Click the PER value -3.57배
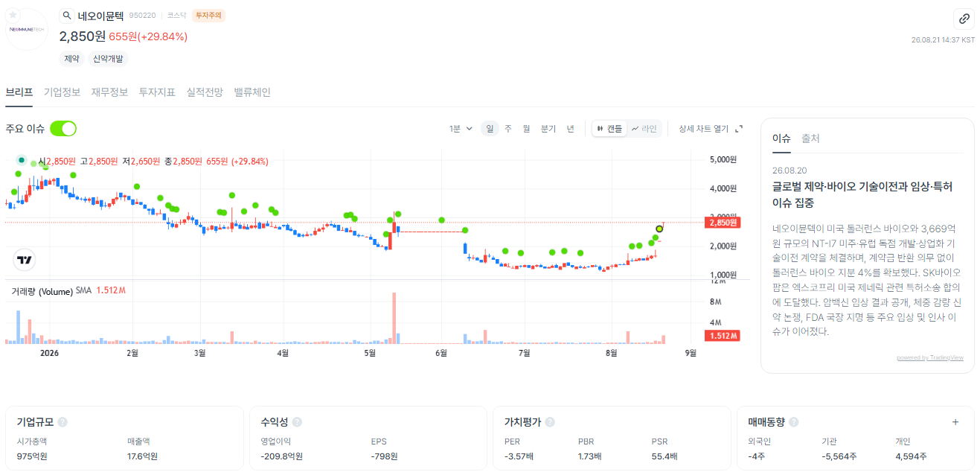 click(519, 456)
